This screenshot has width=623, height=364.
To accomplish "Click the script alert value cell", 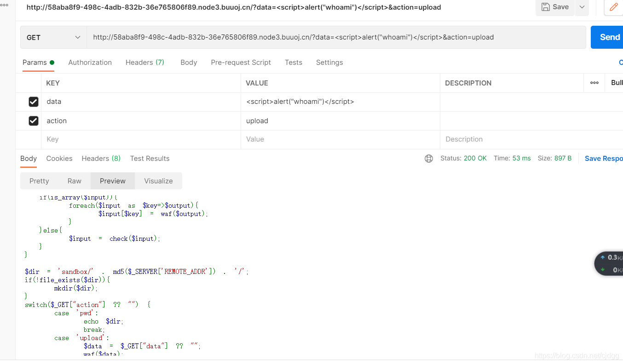I will pyautogui.click(x=340, y=102).
